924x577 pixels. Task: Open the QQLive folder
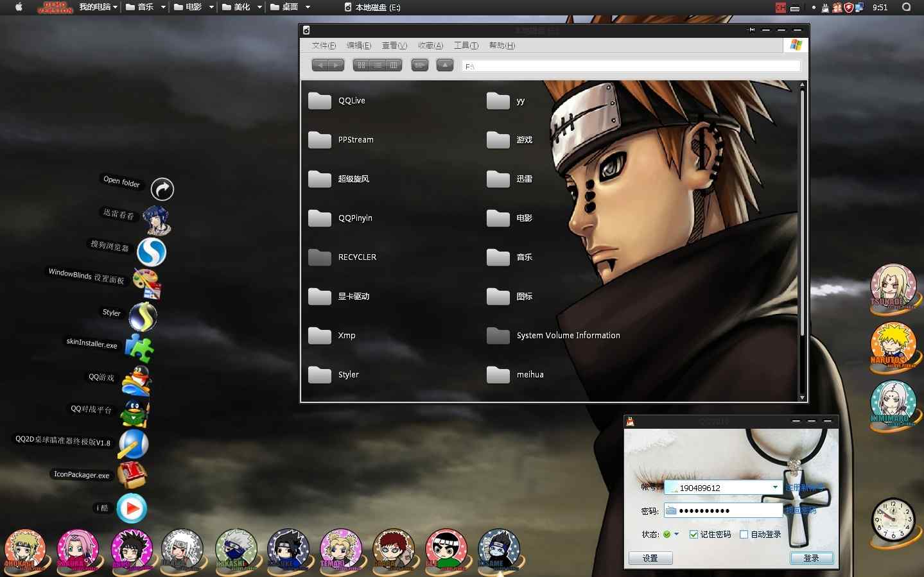click(336, 101)
